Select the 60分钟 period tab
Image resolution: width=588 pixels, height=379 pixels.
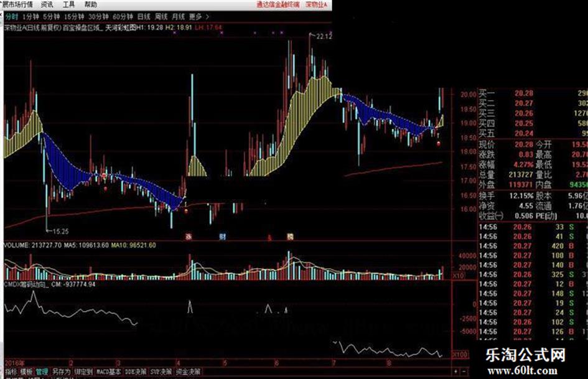pyautogui.click(x=123, y=17)
